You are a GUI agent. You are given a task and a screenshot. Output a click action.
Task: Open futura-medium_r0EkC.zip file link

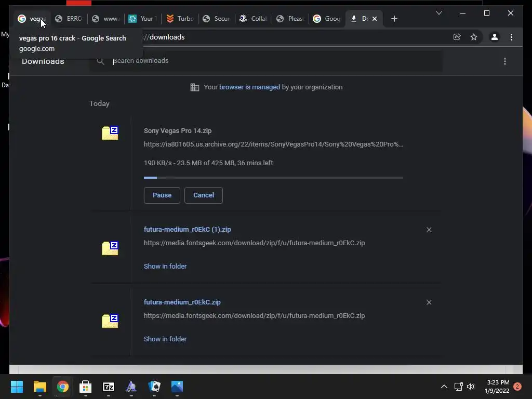[182, 302]
